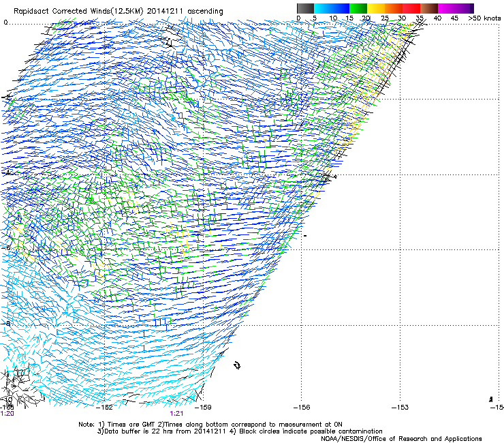This screenshot has width=504, height=443.
Task: Click the '15' label under the color bar
Action: 349,18
